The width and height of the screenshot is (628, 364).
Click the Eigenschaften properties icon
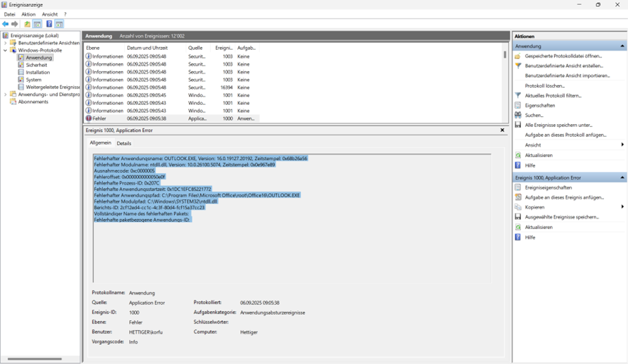click(518, 106)
